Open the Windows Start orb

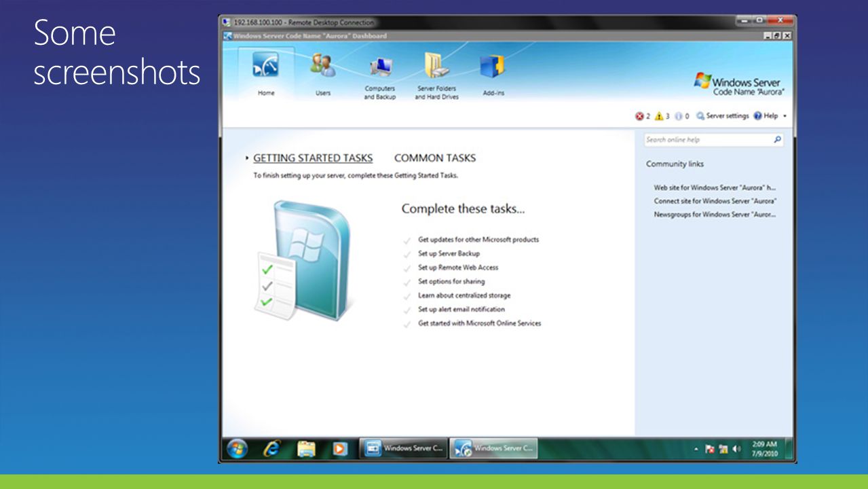(x=237, y=448)
